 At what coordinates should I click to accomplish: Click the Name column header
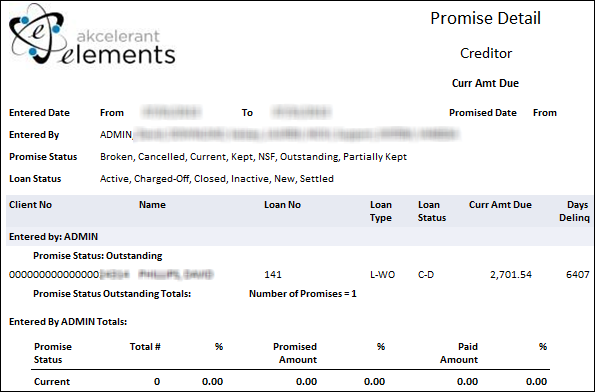pyautogui.click(x=152, y=205)
